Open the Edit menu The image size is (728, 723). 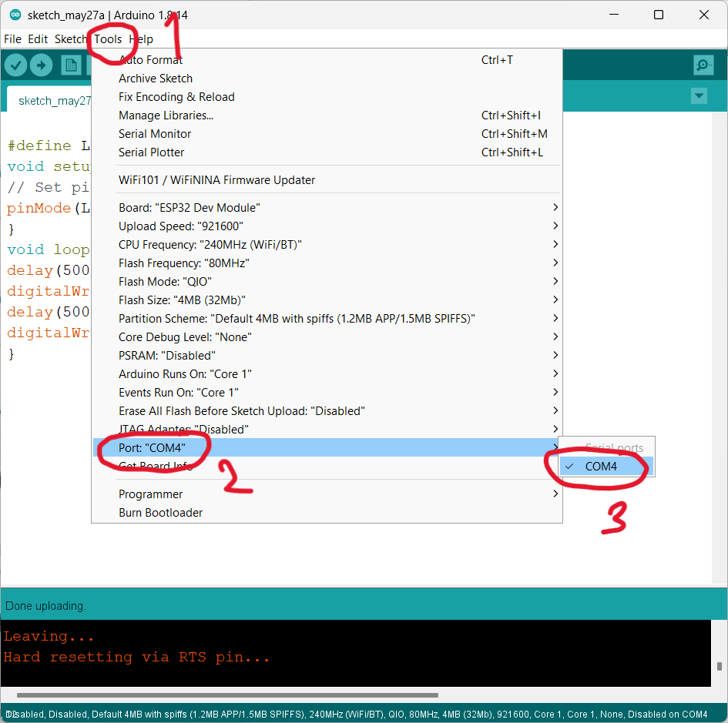click(38, 39)
